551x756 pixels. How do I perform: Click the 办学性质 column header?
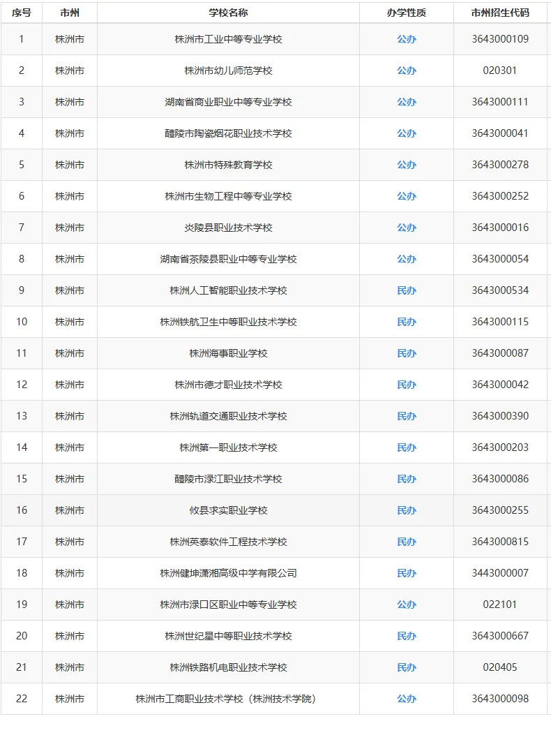(407, 13)
